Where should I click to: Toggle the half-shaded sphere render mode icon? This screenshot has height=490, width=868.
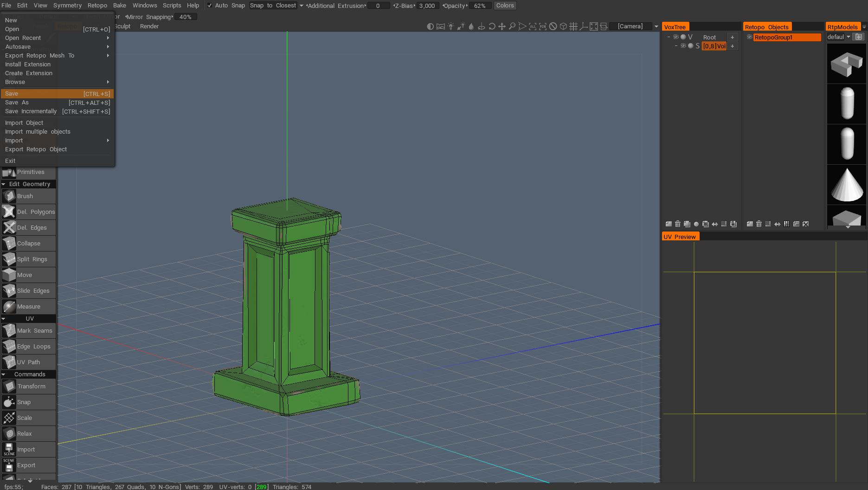430,26
